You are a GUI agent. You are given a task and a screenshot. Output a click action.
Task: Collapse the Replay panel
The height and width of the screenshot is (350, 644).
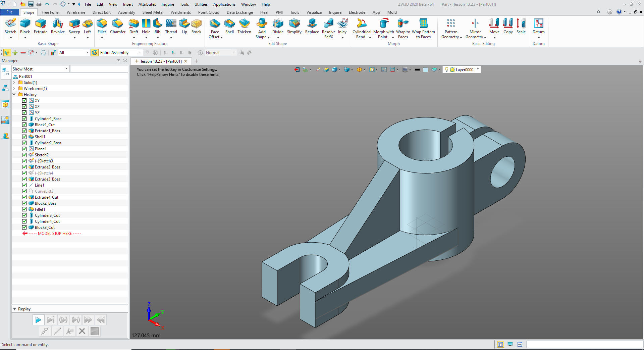15,309
